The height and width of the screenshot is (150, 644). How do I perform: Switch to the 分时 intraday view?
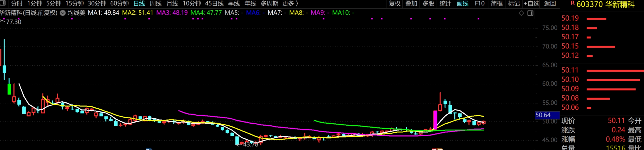click(x=17, y=4)
